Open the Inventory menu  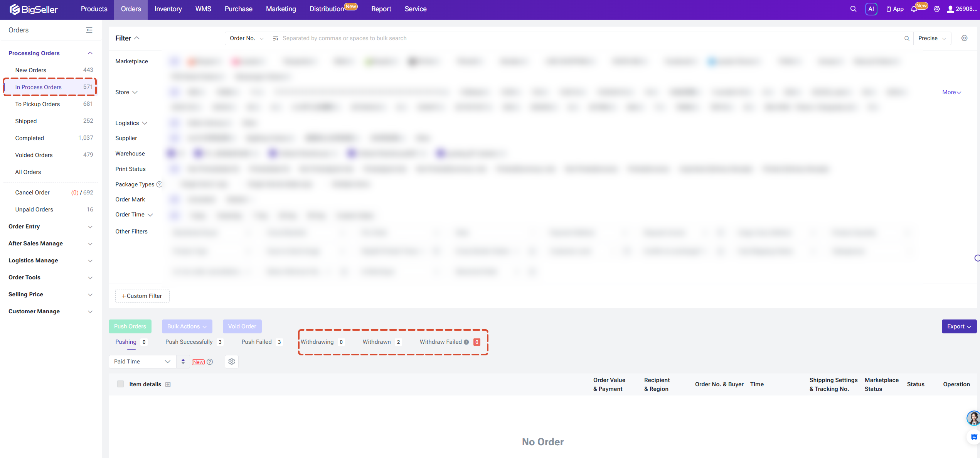point(168,9)
